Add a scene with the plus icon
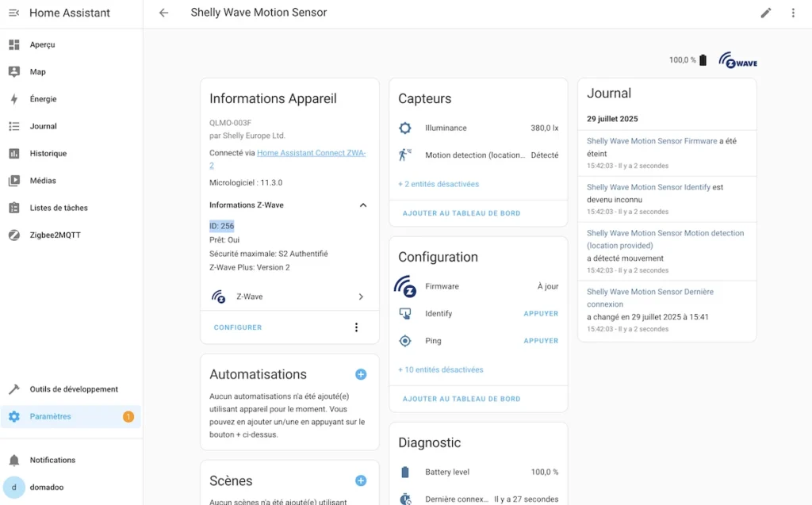Viewport: 812px width, 505px height. pos(361,480)
